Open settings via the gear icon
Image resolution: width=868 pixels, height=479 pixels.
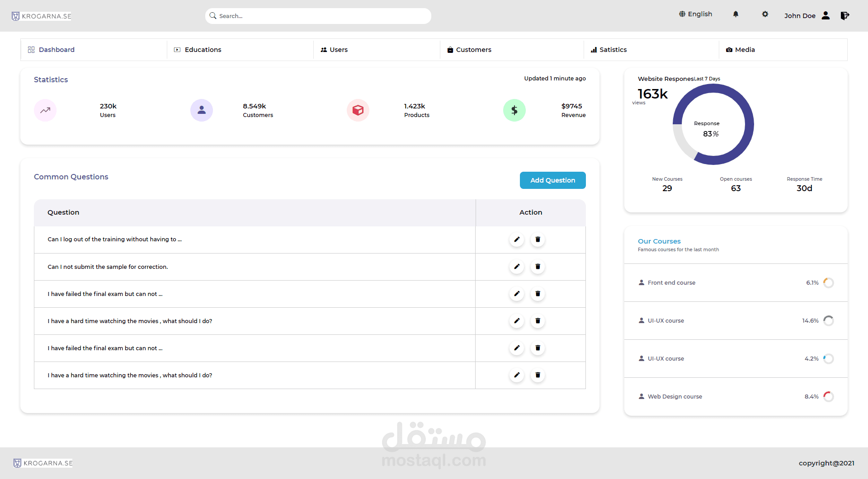765,14
